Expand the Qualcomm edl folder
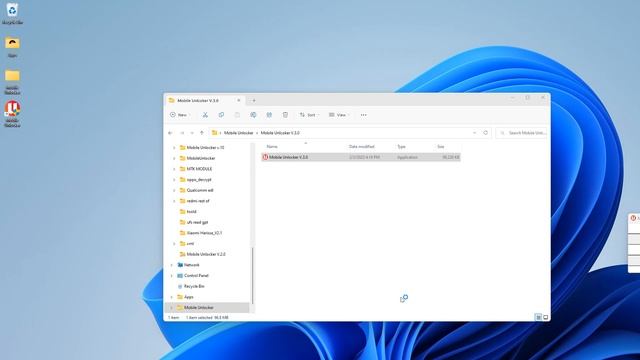Viewport: 640px width, 360px height. coord(174,191)
